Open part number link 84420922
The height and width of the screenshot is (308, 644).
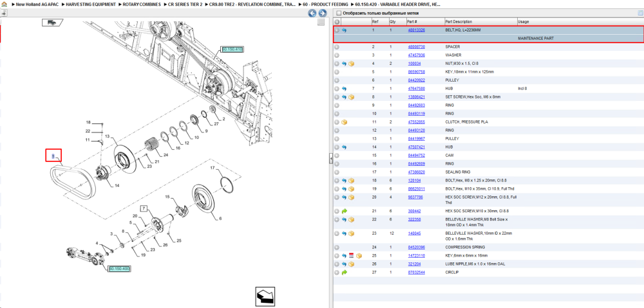[416, 80]
